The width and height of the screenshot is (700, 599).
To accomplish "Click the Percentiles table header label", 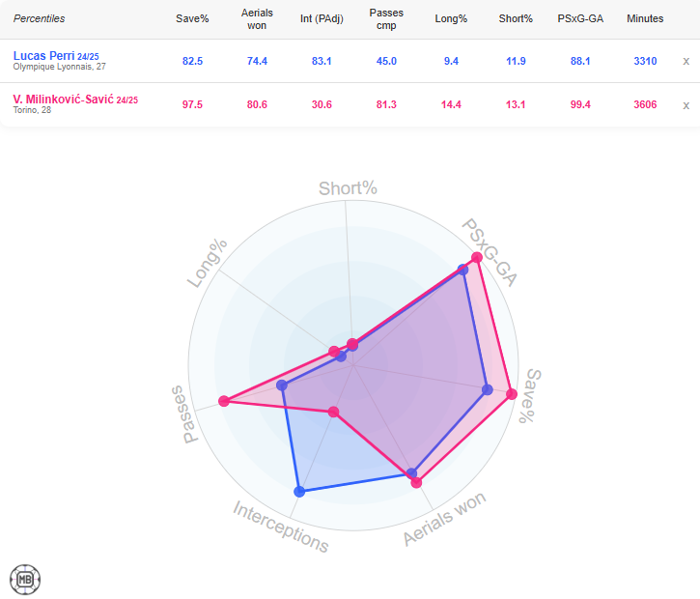I will click(40, 18).
